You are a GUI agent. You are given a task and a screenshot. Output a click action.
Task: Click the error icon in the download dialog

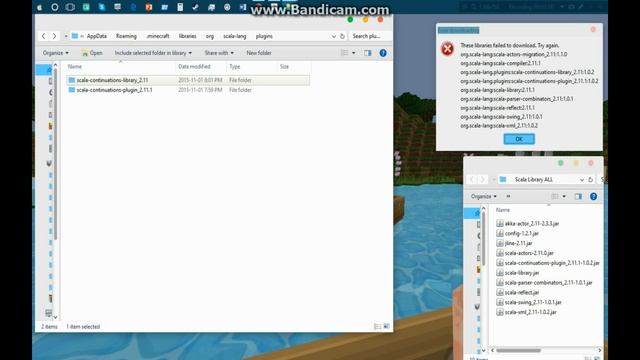pyautogui.click(x=447, y=49)
